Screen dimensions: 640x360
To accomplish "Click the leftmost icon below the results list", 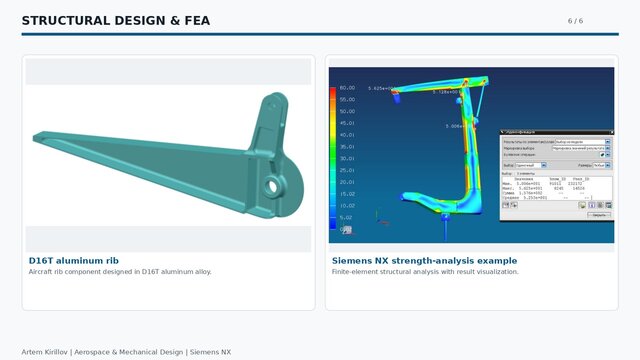I will click(506, 205).
